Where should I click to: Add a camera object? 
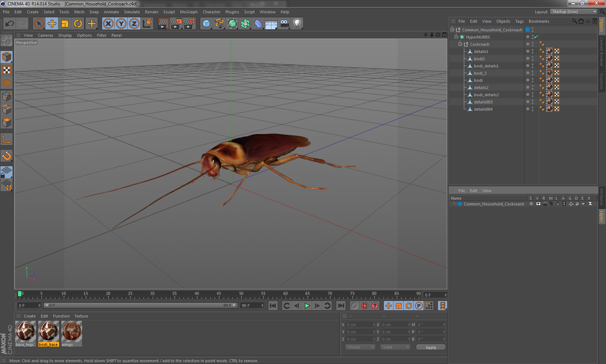(284, 24)
